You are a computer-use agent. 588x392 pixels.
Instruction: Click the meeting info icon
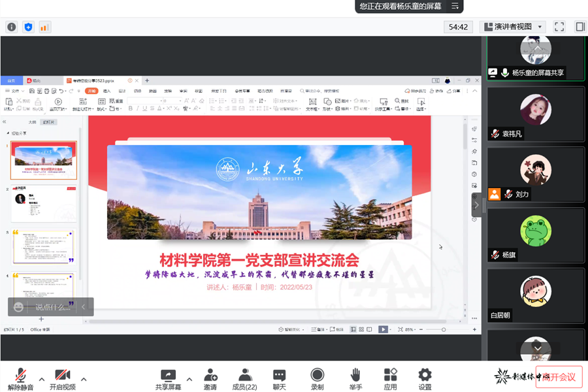[11, 27]
